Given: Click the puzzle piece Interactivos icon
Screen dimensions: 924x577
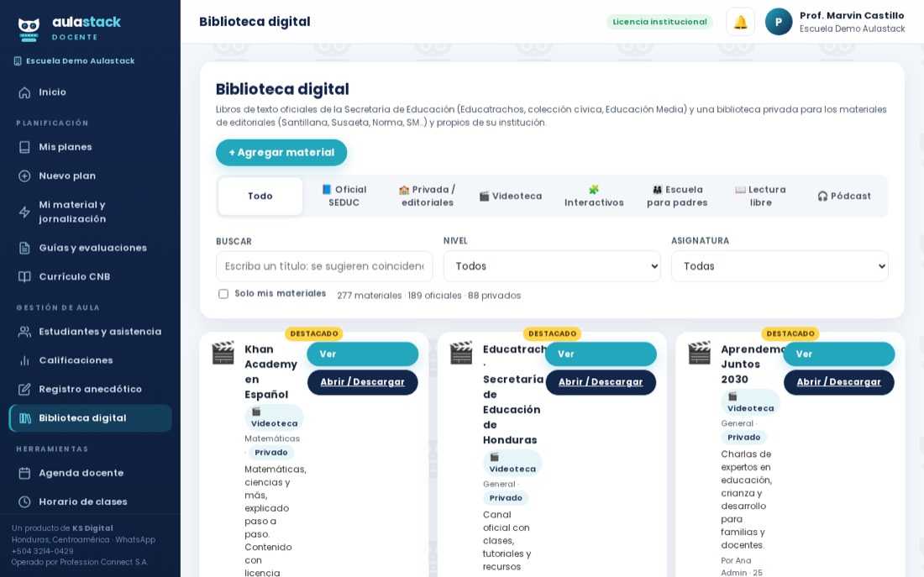Looking at the screenshot, I should pyautogui.click(x=593, y=190).
